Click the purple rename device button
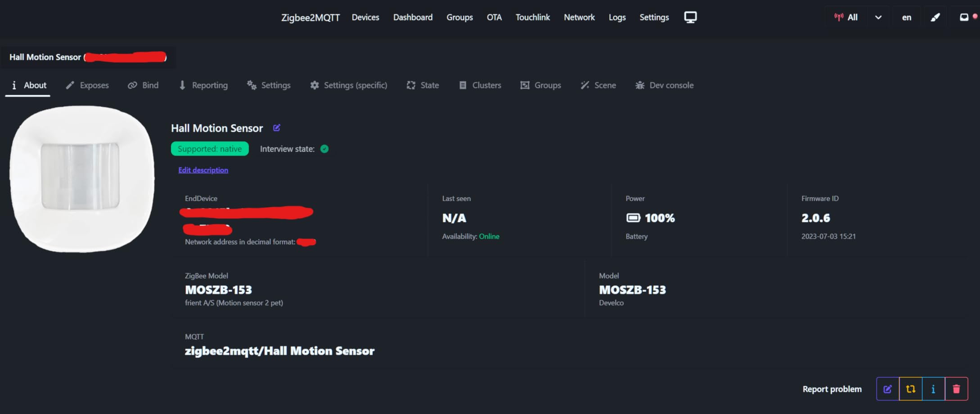The width and height of the screenshot is (980, 414). click(x=888, y=389)
